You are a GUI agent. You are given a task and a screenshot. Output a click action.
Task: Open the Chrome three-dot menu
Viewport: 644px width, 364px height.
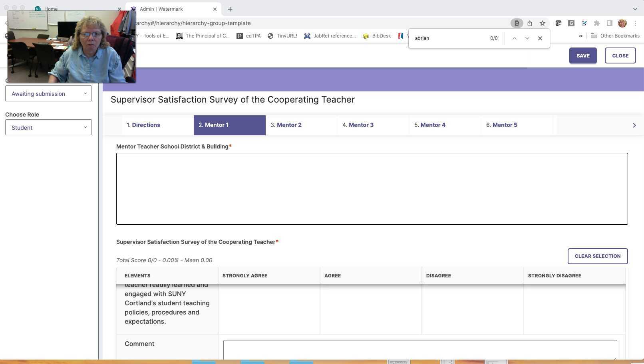635,23
